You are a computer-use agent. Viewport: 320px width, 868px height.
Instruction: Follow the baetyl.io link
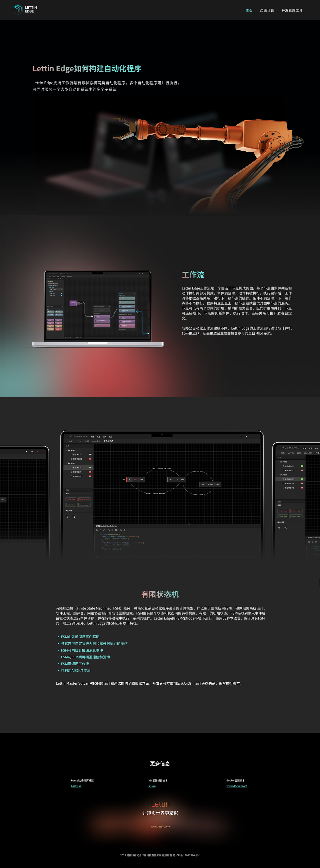click(x=76, y=786)
